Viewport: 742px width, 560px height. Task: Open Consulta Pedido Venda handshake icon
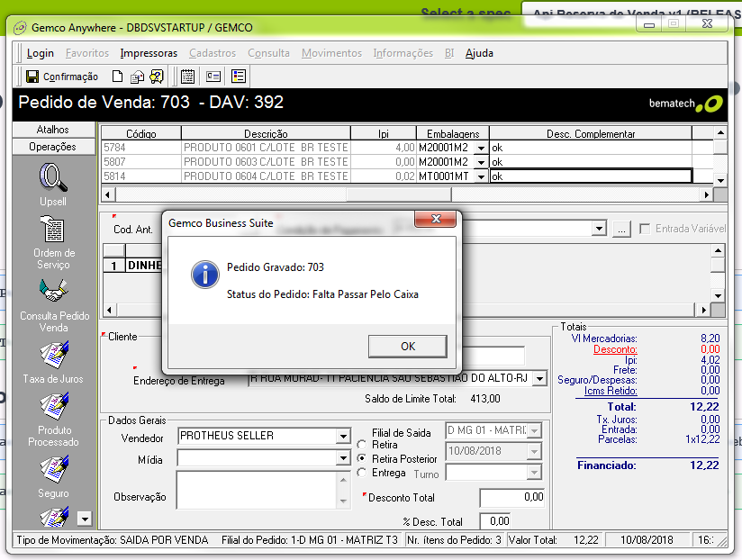[x=53, y=291]
